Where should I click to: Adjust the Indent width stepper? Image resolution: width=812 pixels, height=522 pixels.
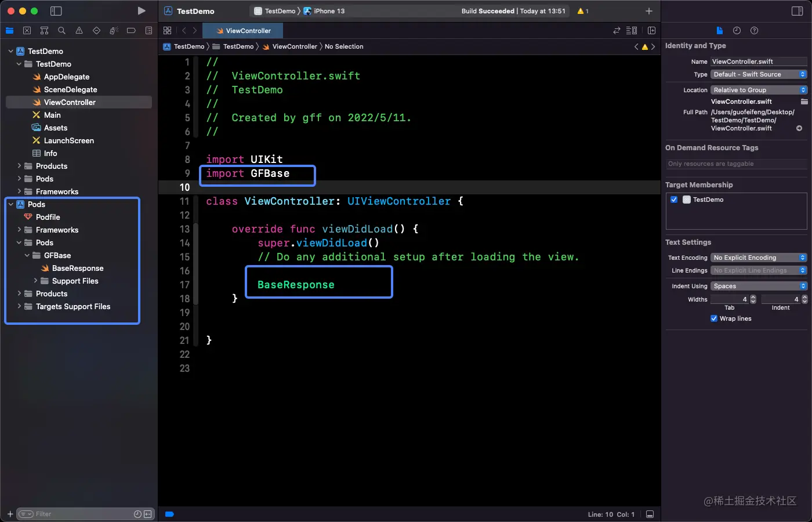(804, 299)
